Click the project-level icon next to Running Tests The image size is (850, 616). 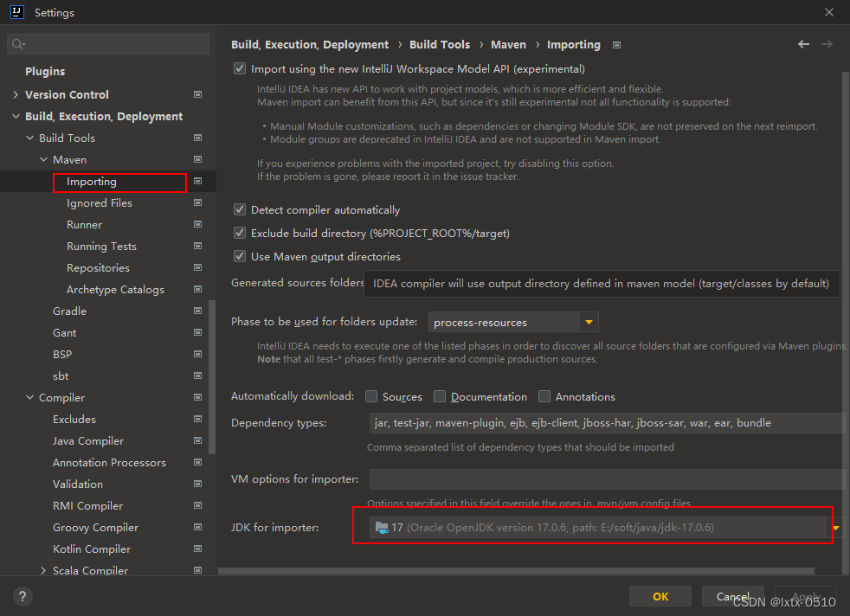tap(198, 246)
